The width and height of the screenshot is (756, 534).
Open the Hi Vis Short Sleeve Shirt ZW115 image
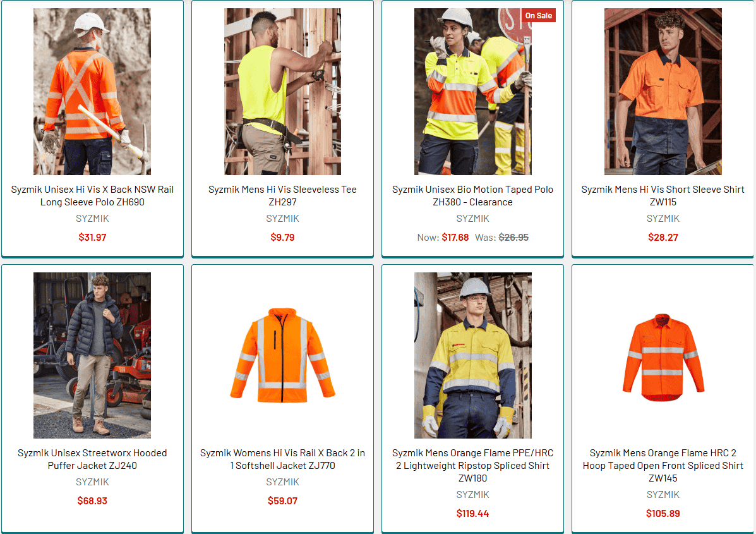[x=663, y=91]
